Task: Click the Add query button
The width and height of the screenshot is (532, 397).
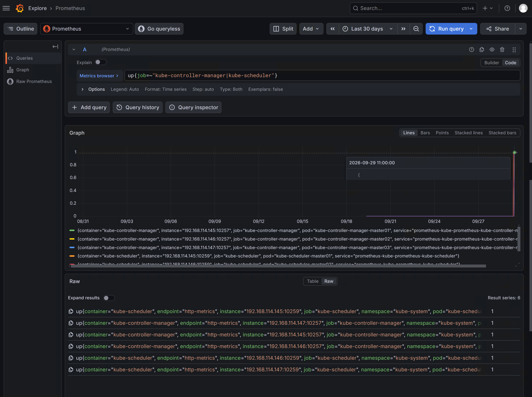Action: click(89, 107)
